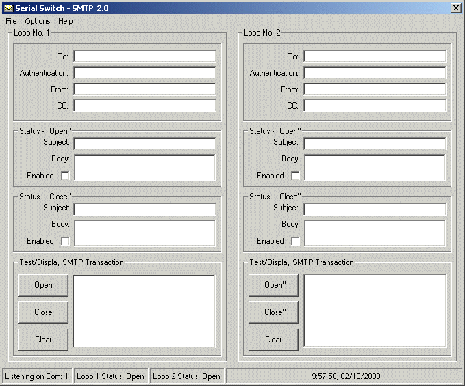Screen dimensions: 465x386
Task: Click the Loop No. 2 To field
Action: (375, 56)
